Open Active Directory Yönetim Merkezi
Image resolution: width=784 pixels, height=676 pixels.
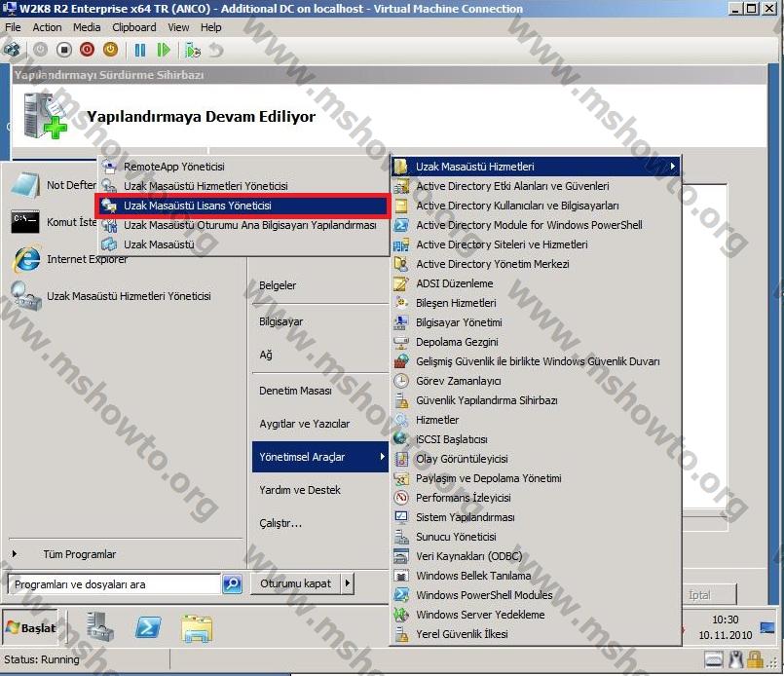tap(492, 264)
